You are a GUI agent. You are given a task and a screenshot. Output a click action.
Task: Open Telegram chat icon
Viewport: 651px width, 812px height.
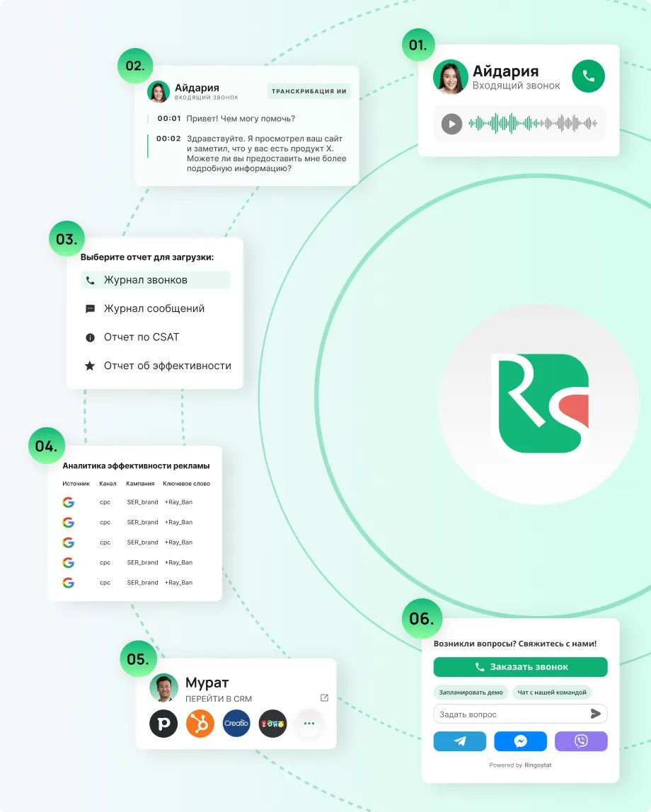point(460,741)
